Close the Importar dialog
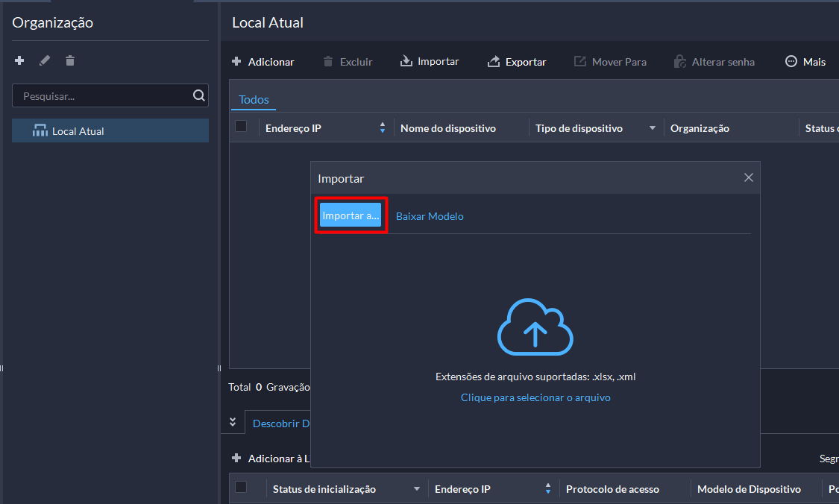The width and height of the screenshot is (839, 504). tap(748, 177)
